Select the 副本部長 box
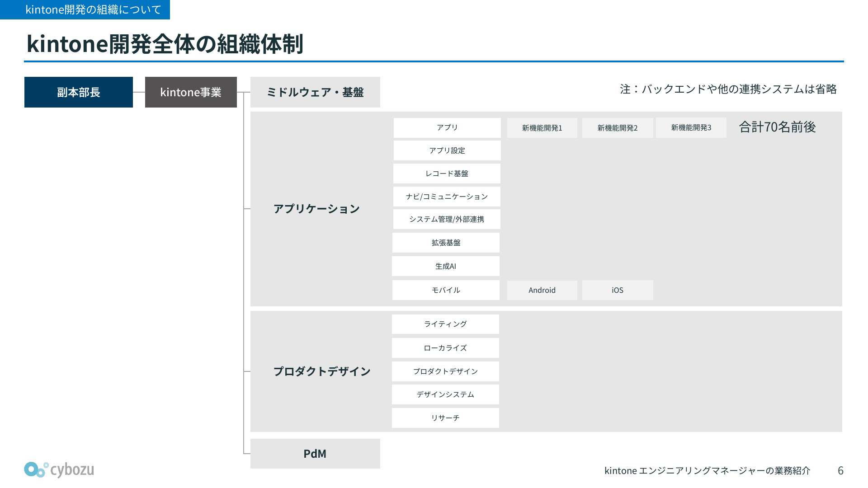 point(79,92)
